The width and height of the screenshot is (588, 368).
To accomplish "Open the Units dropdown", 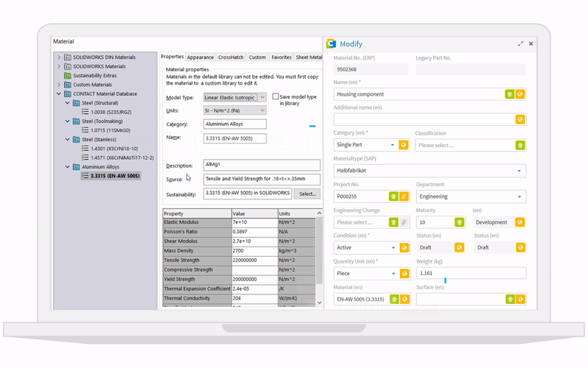I will pyautogui.click(x=262, y=110).
